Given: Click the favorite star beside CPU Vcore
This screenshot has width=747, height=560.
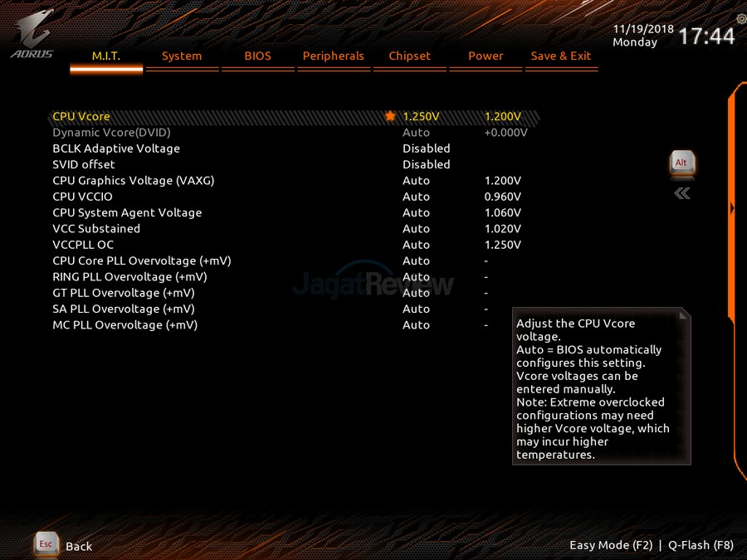Looking at the screenshot, I should (x=390, y=117).
